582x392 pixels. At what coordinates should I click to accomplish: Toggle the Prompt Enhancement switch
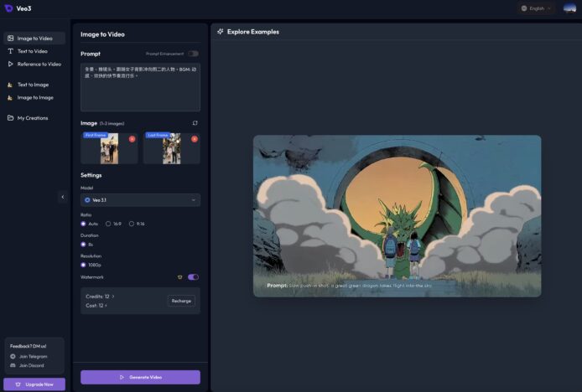pos(194,54)
